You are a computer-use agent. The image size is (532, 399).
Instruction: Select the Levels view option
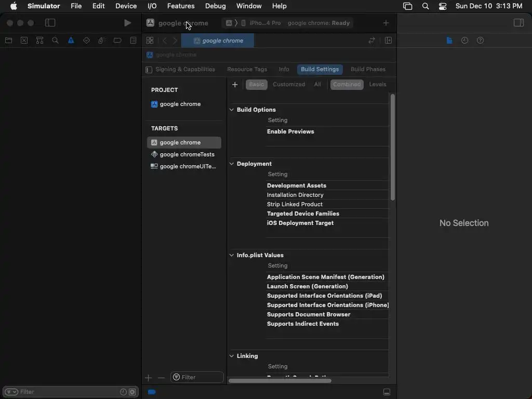coord(378,85)
